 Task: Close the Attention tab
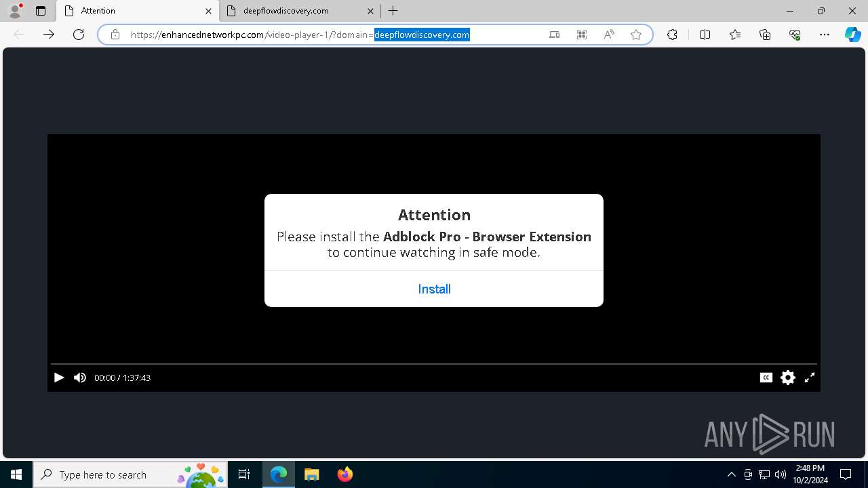pyautogui.click(x=208, y=11)
